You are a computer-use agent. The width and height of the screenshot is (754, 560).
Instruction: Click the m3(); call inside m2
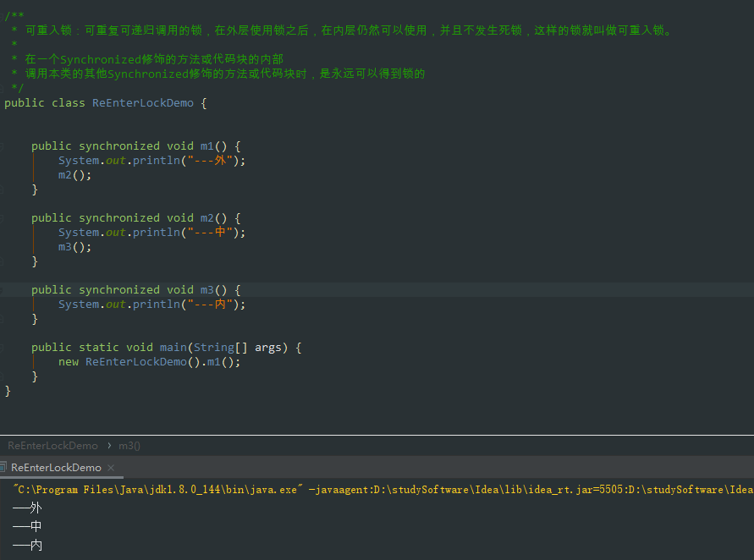click(x=74, y=247)
